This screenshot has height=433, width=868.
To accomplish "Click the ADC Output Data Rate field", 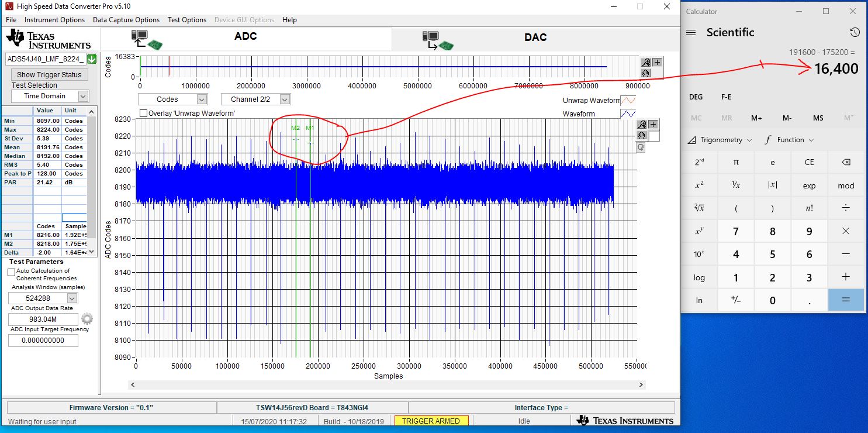I will coord(43,319).
